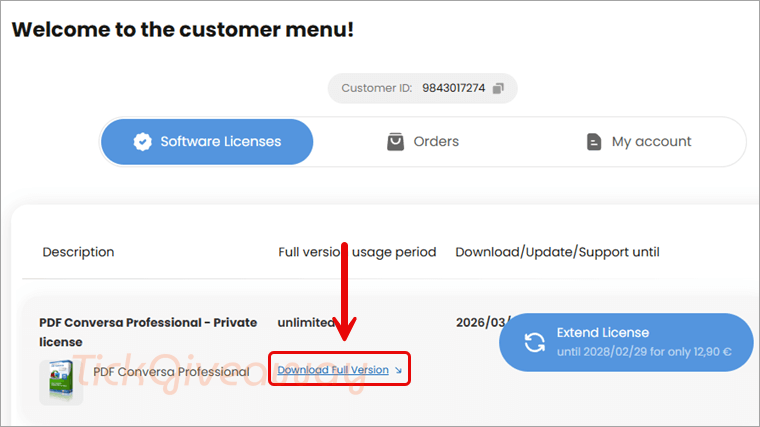This screenshot has height=427, width=760.
Task: Click the PDF Conversa Professional product name text
Action: point(171,372)
